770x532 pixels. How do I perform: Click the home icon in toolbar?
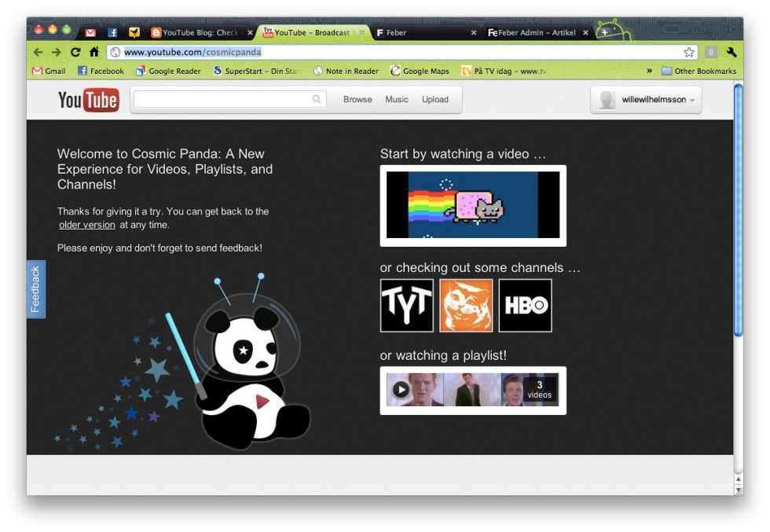click(93, 52)
